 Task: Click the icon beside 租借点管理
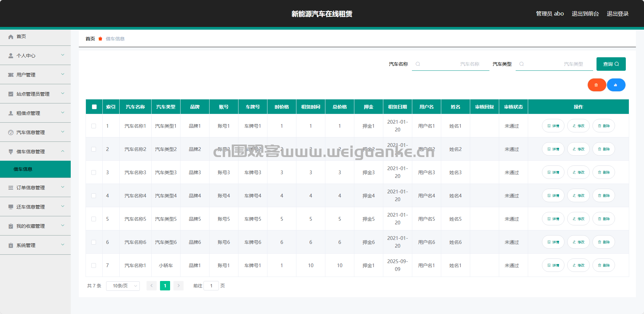[x=11, y=113]
